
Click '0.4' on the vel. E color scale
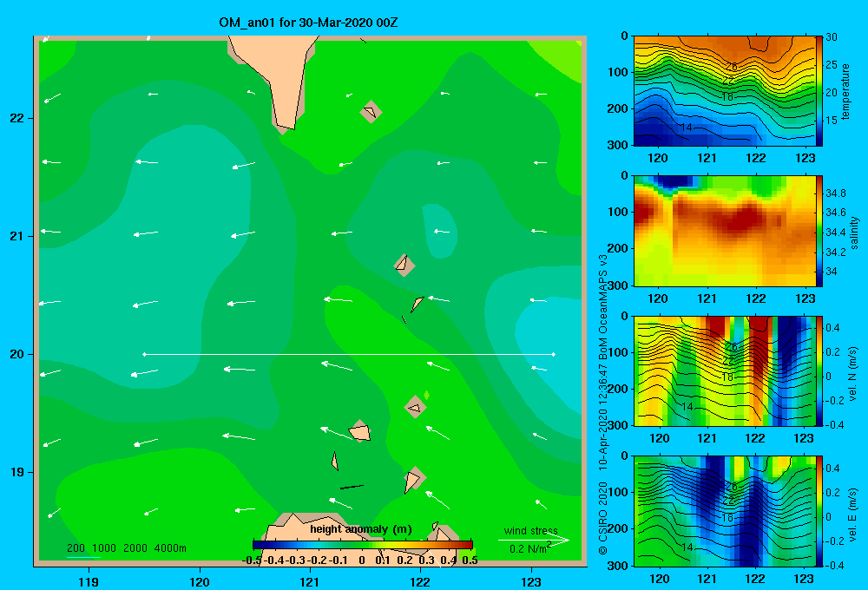[832, 469]
